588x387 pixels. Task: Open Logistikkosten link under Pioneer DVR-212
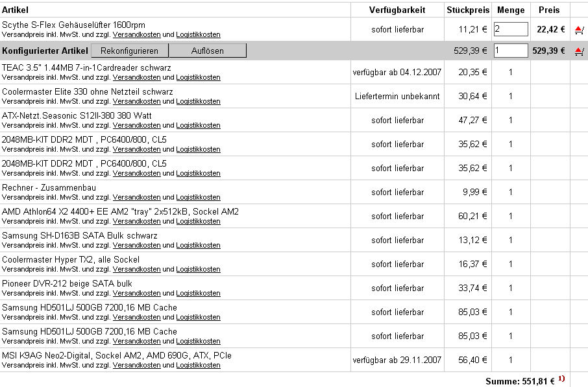(198, 293)
